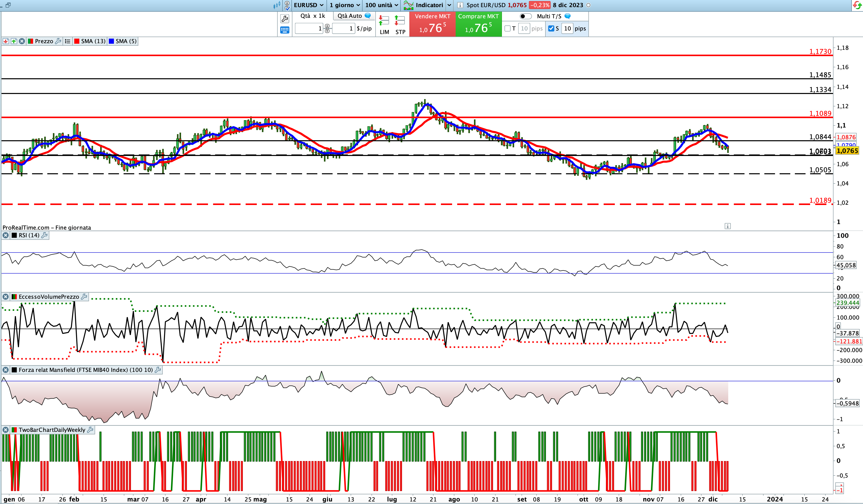Click the $/pip value input field
This screenshot has height=504, width=863.
click(344, 28)
